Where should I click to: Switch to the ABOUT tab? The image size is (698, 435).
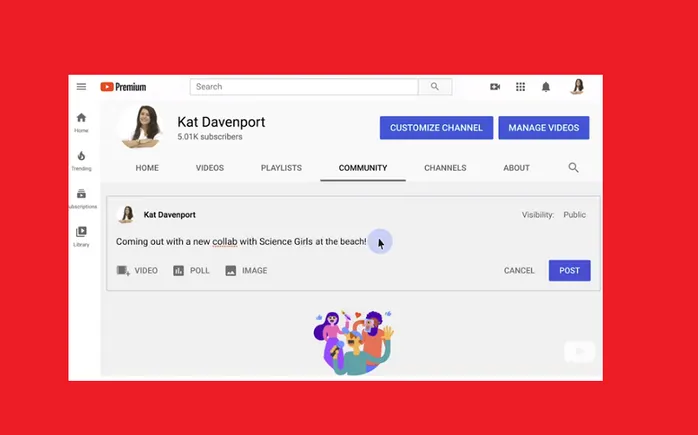pyautogui.click(x=516, y=168)
